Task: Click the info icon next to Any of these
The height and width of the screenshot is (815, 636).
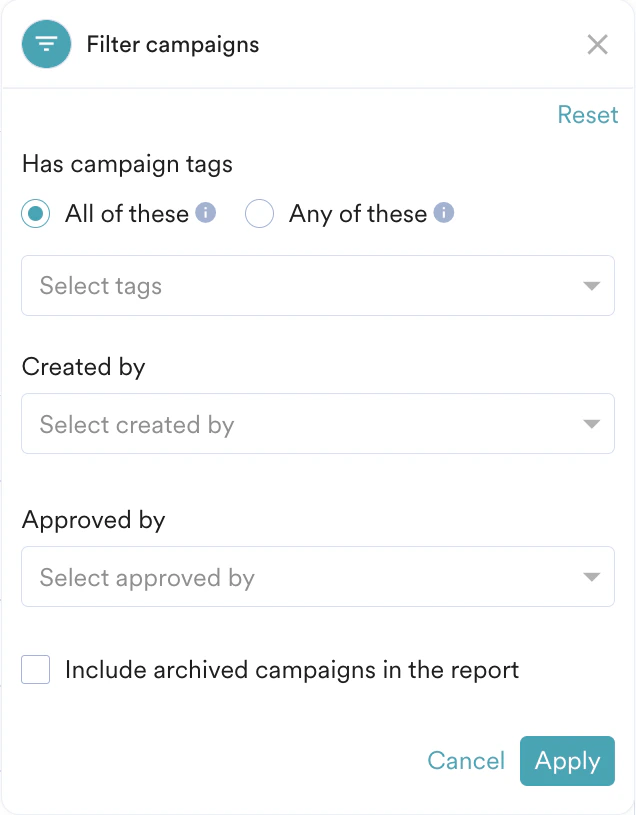Action: pos(442,213)
